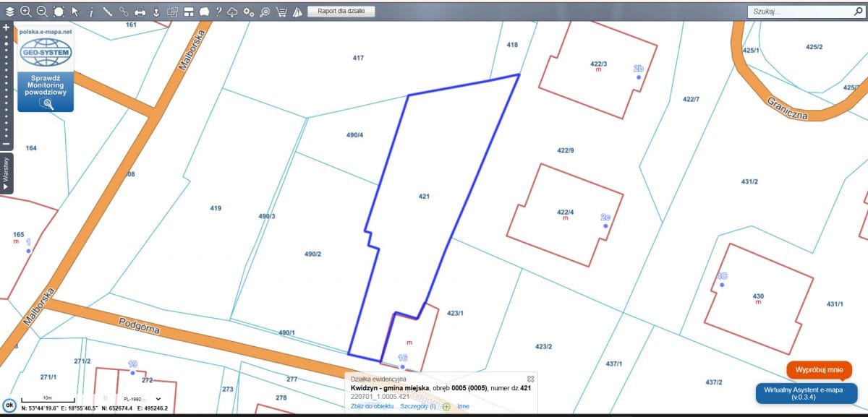Activate the object info 'i' tool
The height and width of the screenshot is (417, 868).
[x=90, y=12]
